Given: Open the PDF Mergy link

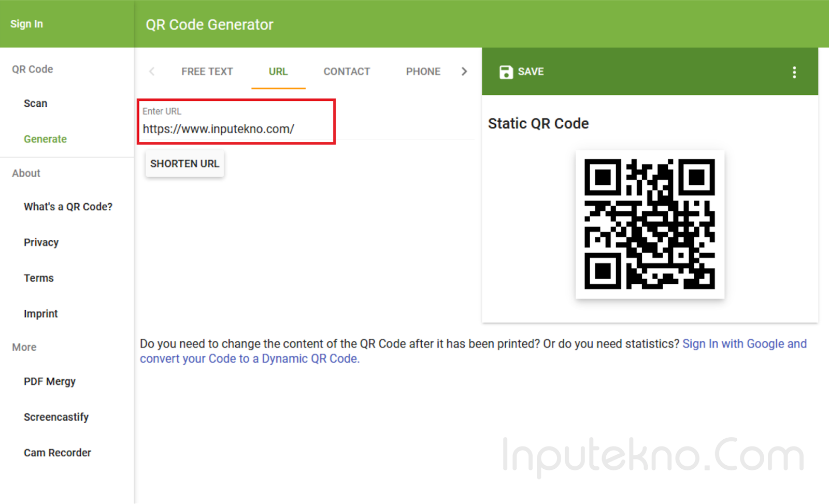Looking at the screenshot, I should [50, 382].
